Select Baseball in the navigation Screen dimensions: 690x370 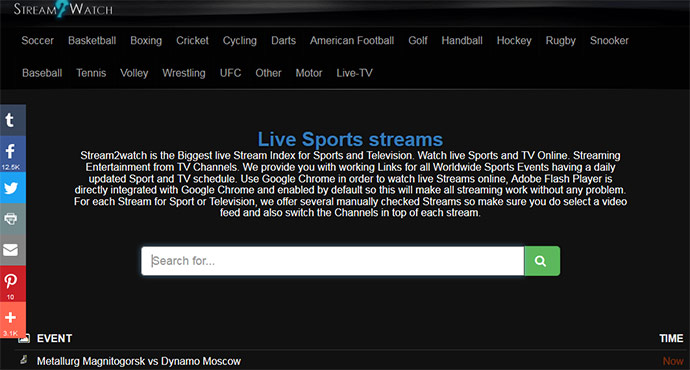click(x=42, y=73)
